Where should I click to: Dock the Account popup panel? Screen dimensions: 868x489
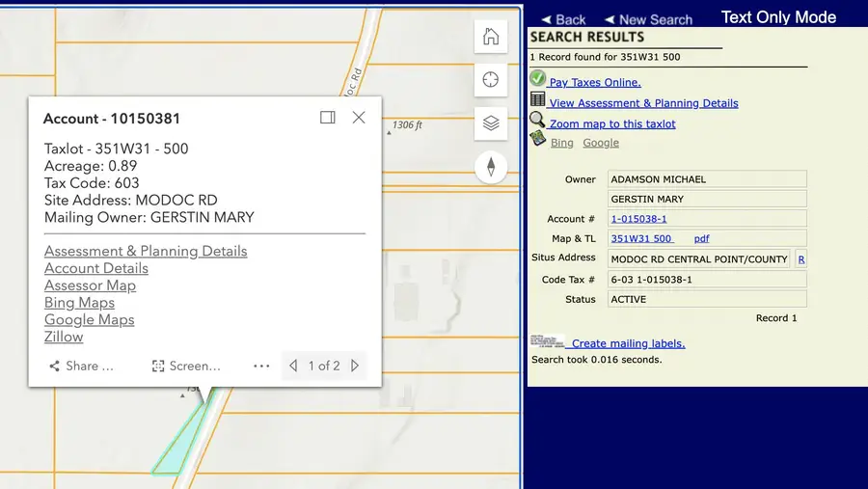click(x=328, y=118)
